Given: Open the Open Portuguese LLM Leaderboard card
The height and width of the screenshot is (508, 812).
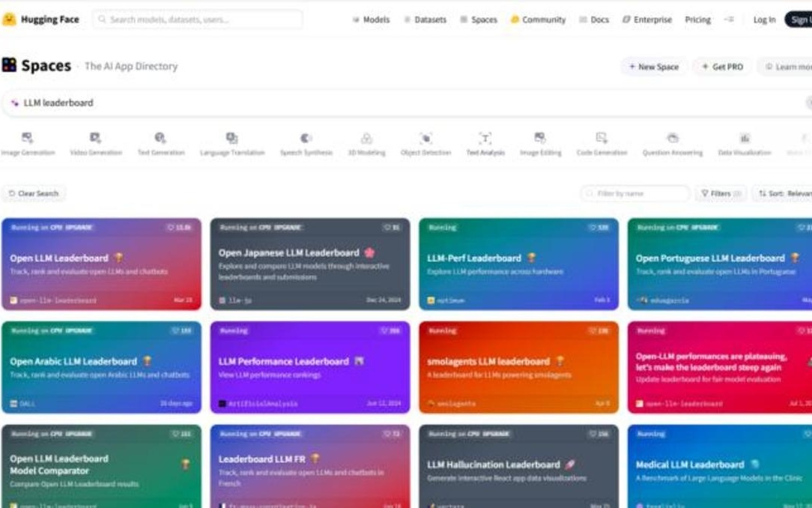Looking at the screenshot, I should click(x=720, y=264).
